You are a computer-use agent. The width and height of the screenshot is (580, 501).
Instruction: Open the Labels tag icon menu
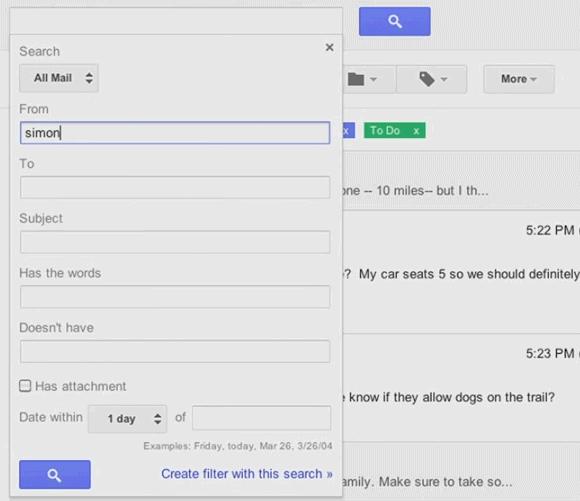432,79
